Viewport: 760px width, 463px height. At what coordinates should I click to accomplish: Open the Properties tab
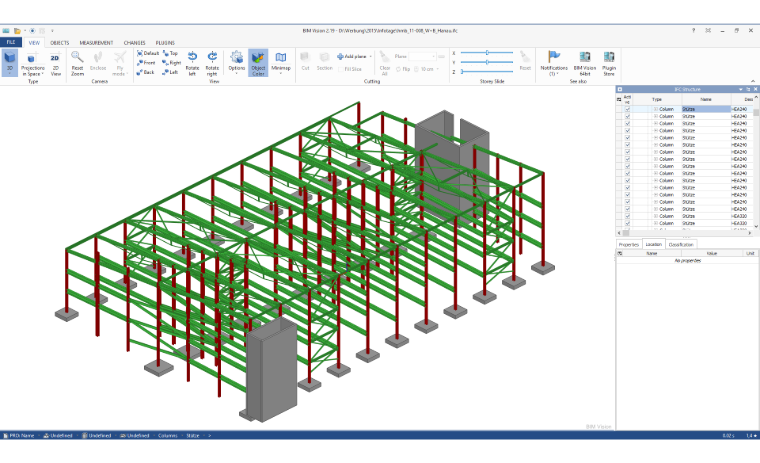pyautogui.click(x=629, y=244)
